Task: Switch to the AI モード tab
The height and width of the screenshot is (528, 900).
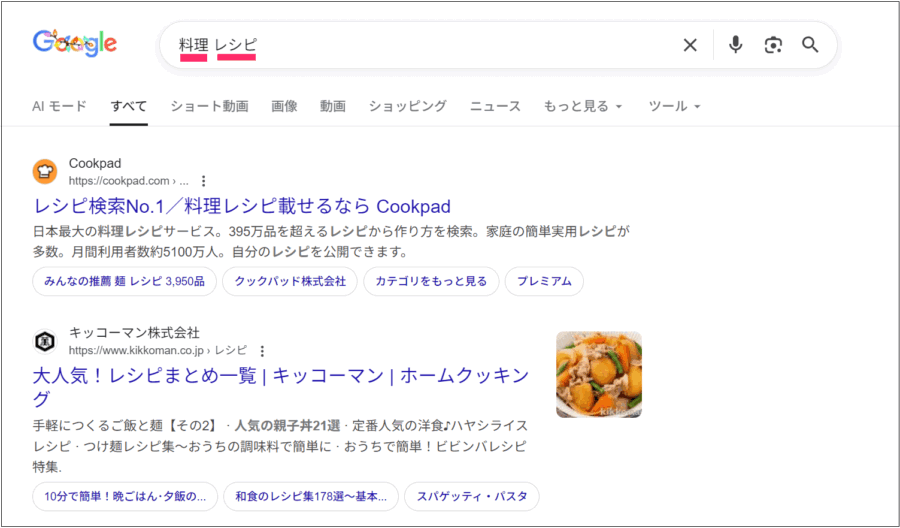Action: [59, 106]
